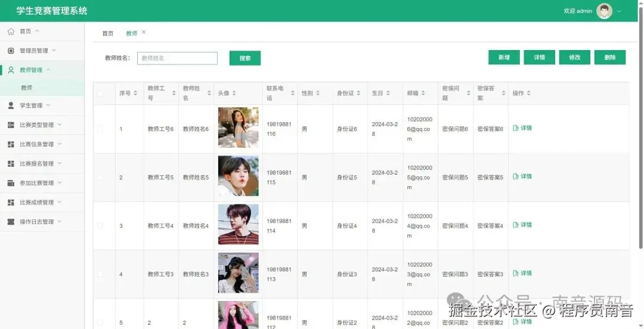The image size is (644, 329).
Task: Sort by 头像 column arrows
Action: pyautogui.click(x=234, y=93)
